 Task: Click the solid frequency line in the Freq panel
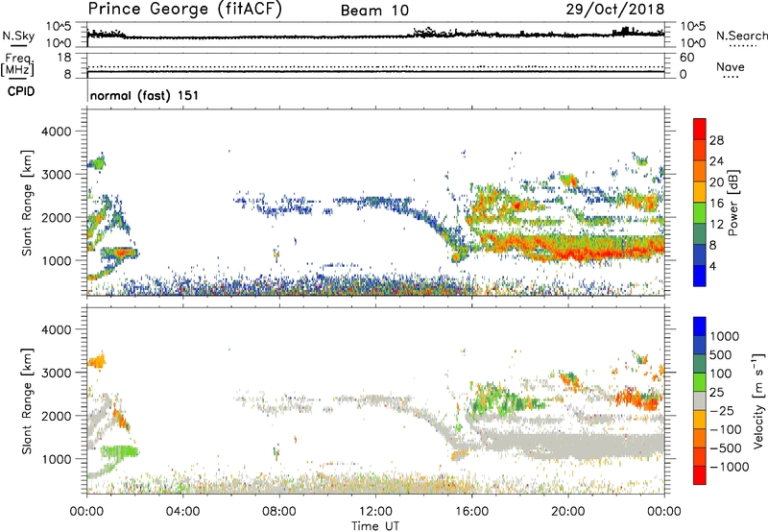click(375, 72)
